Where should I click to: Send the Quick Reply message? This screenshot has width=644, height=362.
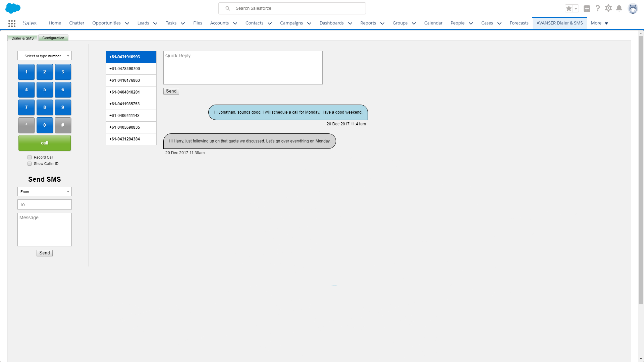[171, 91]
